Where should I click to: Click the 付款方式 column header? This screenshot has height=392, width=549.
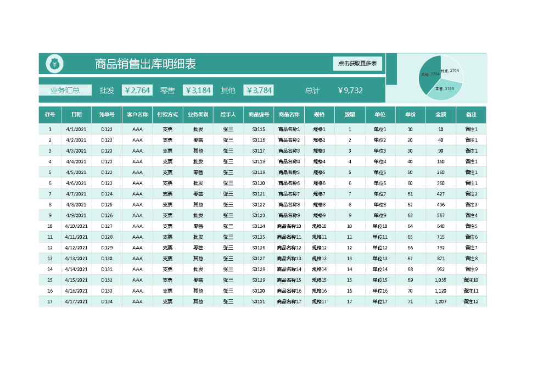pos(167,114)
